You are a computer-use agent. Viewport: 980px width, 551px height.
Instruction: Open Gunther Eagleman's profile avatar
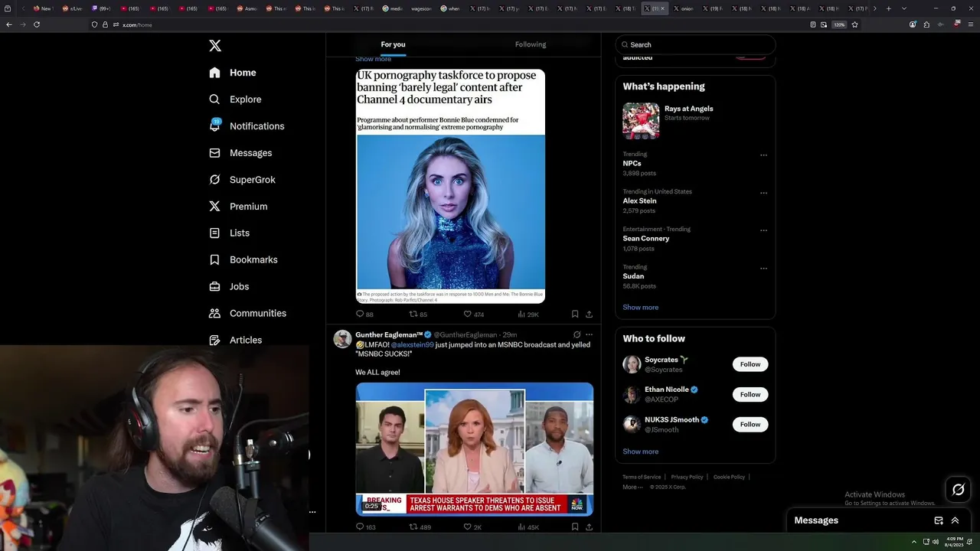tap(342, 339)
